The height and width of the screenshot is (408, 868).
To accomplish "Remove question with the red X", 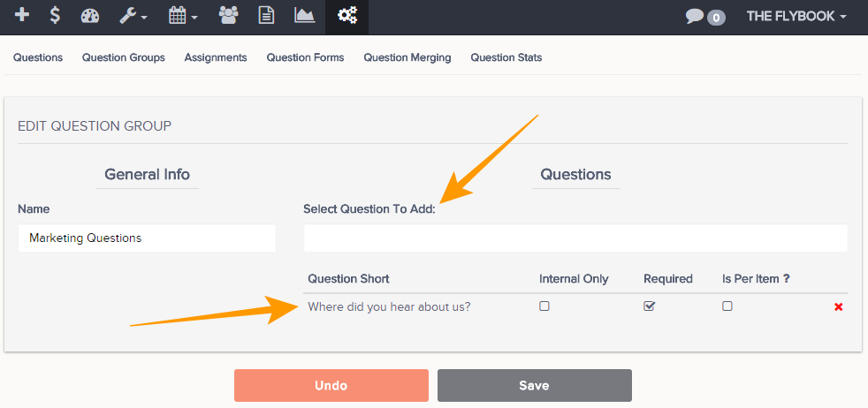I will click(x=839, y=306).
